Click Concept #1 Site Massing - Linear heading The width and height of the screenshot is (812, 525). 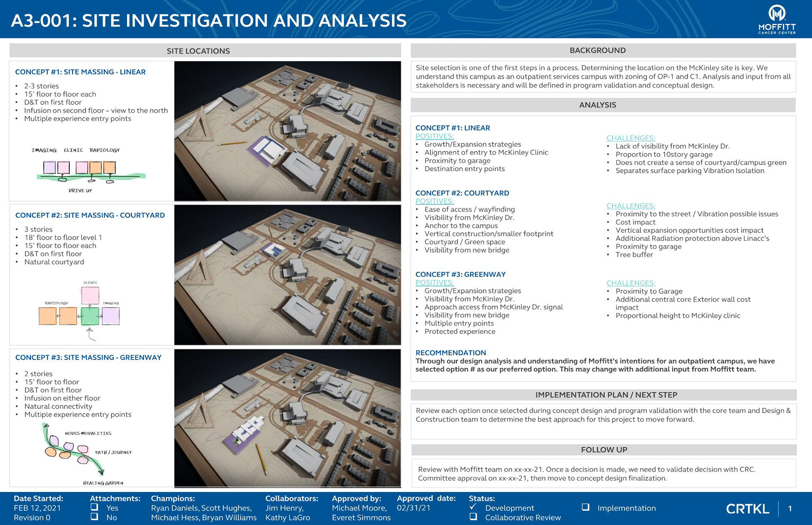point(80,72)
